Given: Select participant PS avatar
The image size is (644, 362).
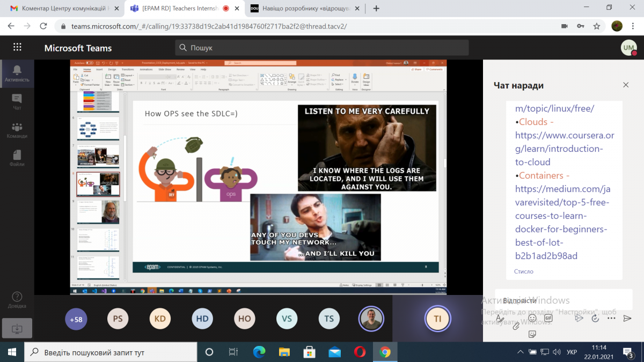Looking at the screenshot, I should pyautogui.click(x=118, y=319).
